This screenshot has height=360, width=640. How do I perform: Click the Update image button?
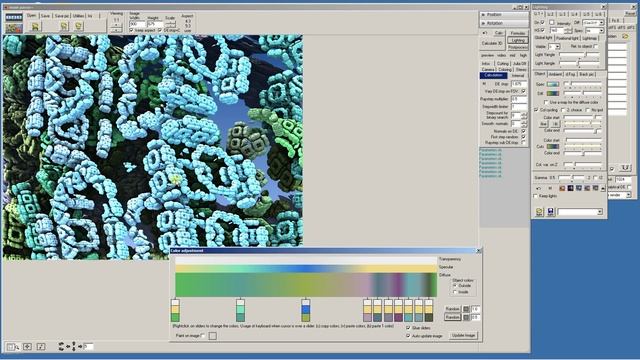pos(463,335)
